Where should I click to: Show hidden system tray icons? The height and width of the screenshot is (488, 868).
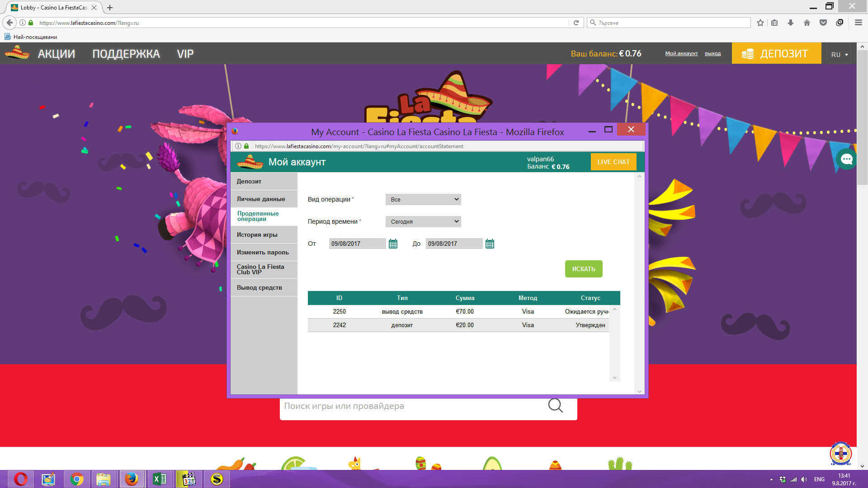click(771, 479)
